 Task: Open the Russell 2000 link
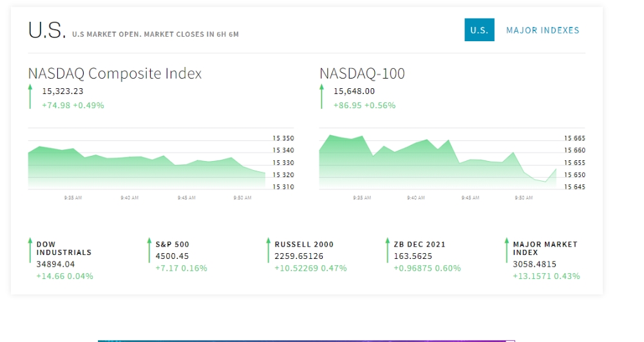304,244
